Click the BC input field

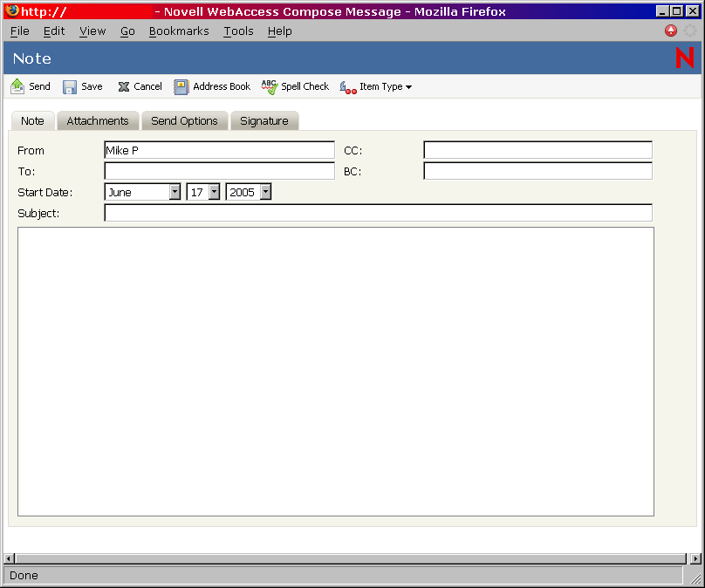(x=537, y=171)
